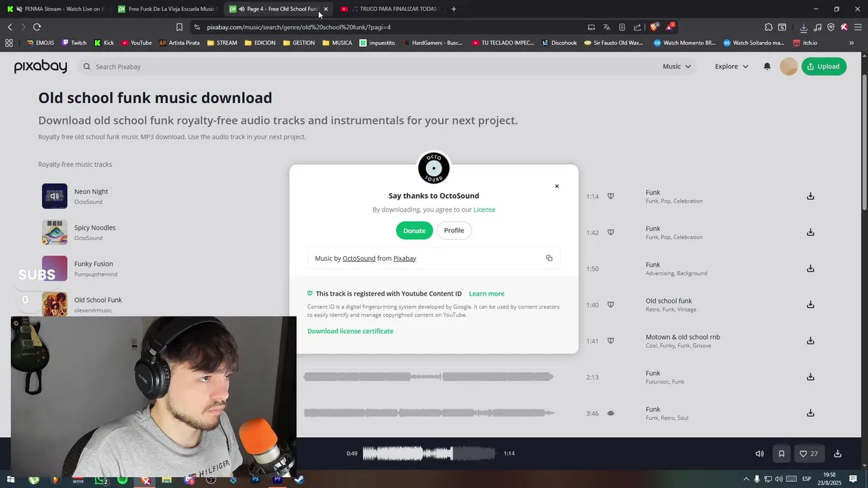Download the Futuristic Funk track
Screen dimensions: 868x488
pyautogui.click(x=810, y=377)
